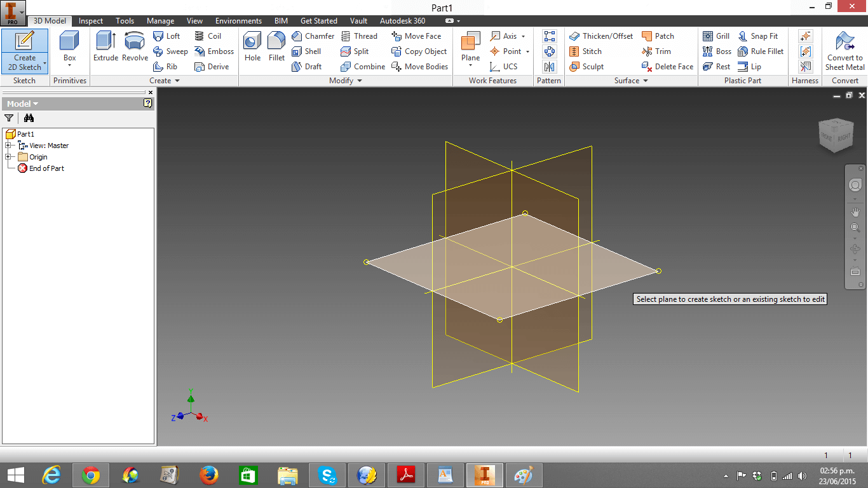The height and width of the screenshot is (488, 868).
Task: Select the Thread tool
Action: pos(359,36)
